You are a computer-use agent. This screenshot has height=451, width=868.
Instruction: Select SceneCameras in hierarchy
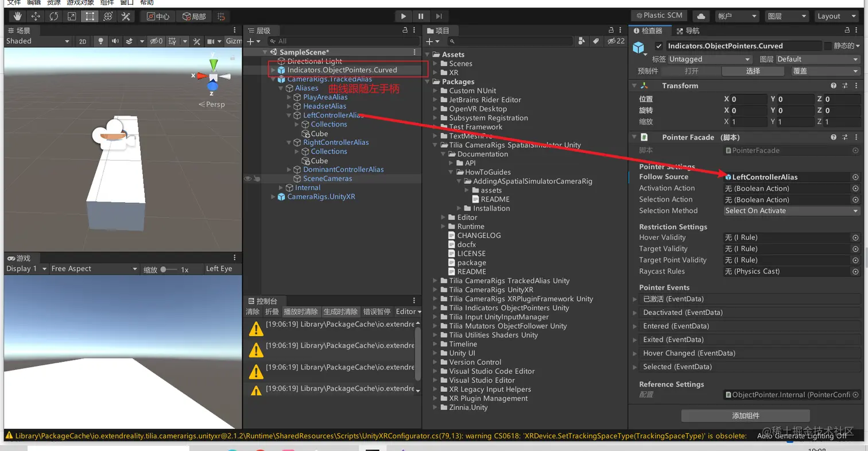click(x=327, y=179)
